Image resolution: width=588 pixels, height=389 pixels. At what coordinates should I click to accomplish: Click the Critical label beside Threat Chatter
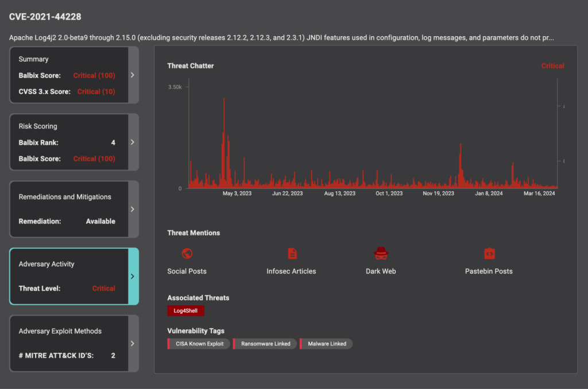[x=552, y=66]
